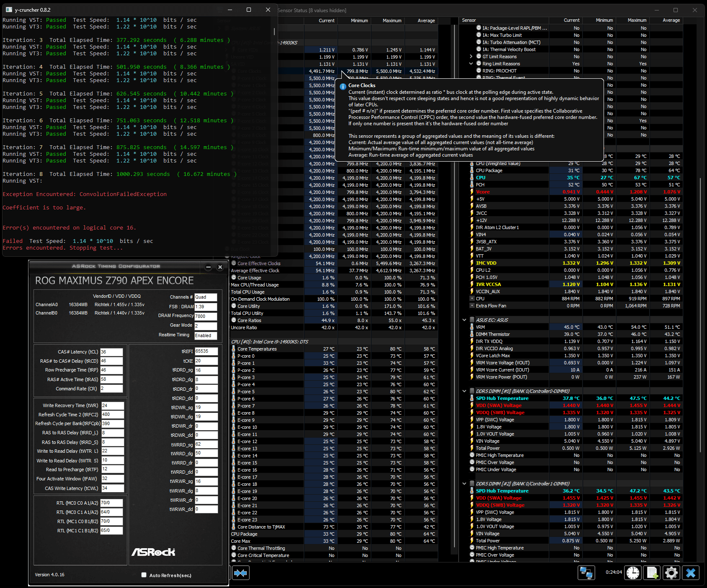Click the Minimum column header in left sensor panel

pyautogui.click(x=355, y=21)
